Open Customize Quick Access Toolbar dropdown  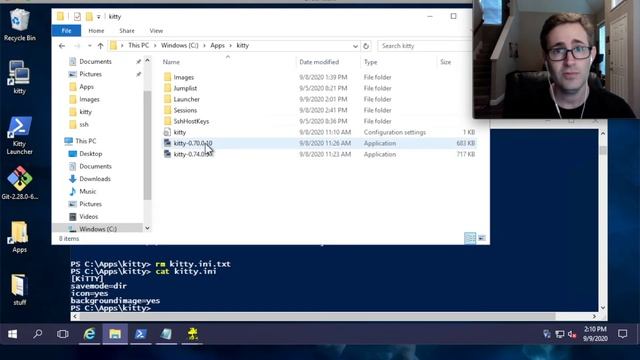[x=98, y=17]
